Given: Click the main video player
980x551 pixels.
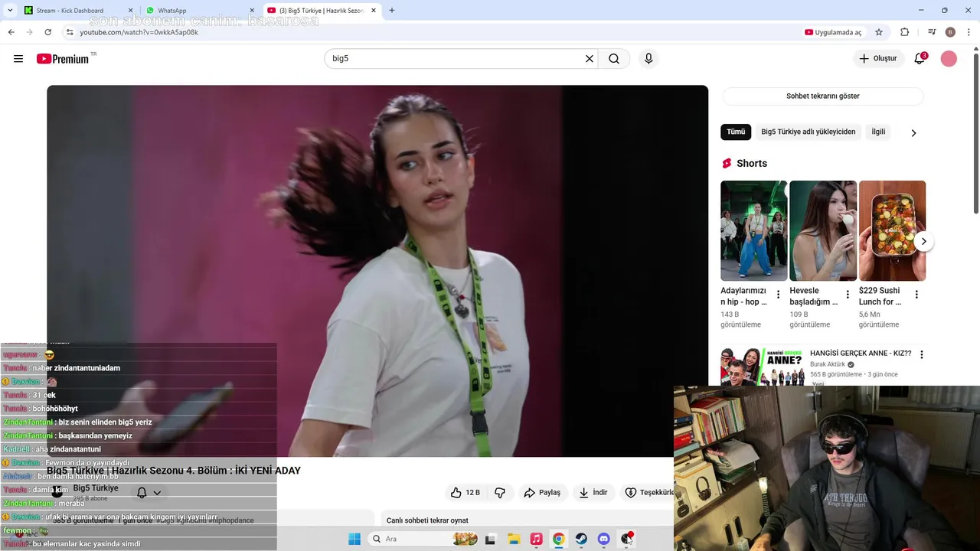Looking at the screenshot, I should tap(377, 271).
